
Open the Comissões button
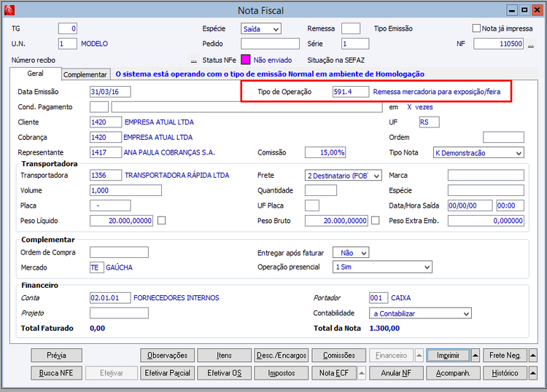pos(338,356)
